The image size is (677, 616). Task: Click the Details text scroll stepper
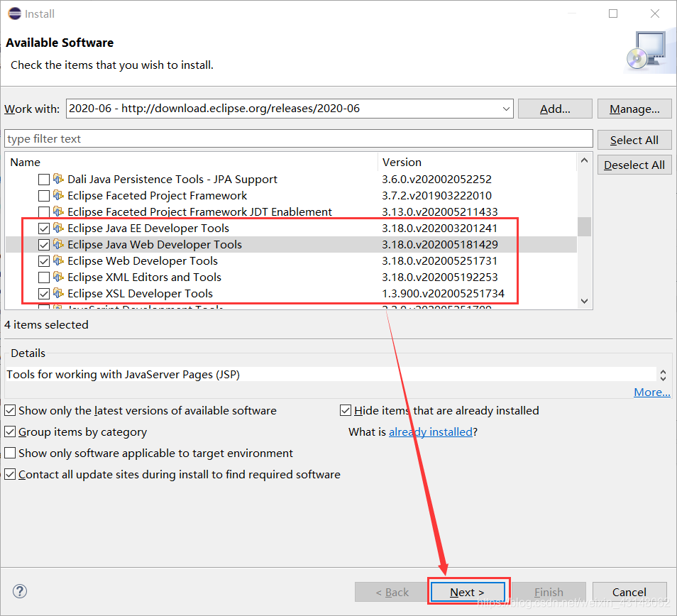click(663, 375)
